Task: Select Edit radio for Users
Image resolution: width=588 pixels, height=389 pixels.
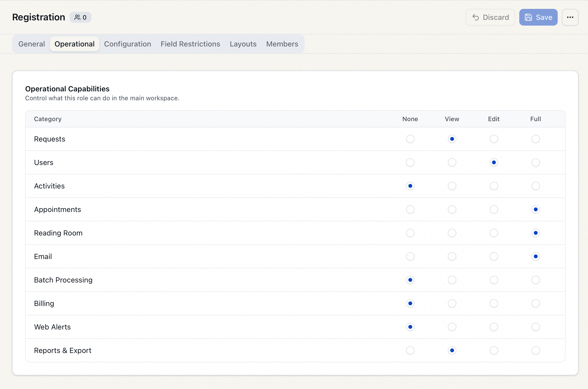Action: pyautogui.click(x=494, y=162)
